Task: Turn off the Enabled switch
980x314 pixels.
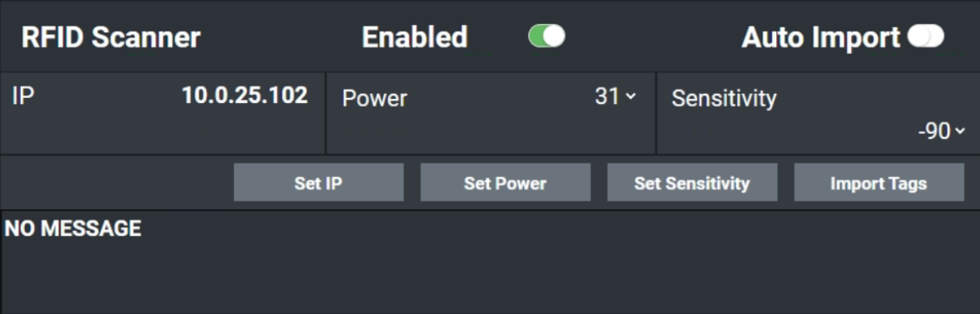Action: pos(547,37)
